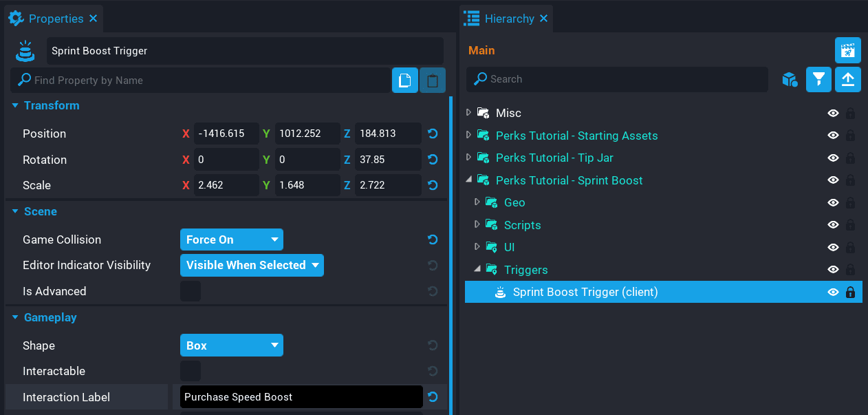Click the paste properties clipboard icon
This screenshot has width=868, height=415.
pos(433,81)
